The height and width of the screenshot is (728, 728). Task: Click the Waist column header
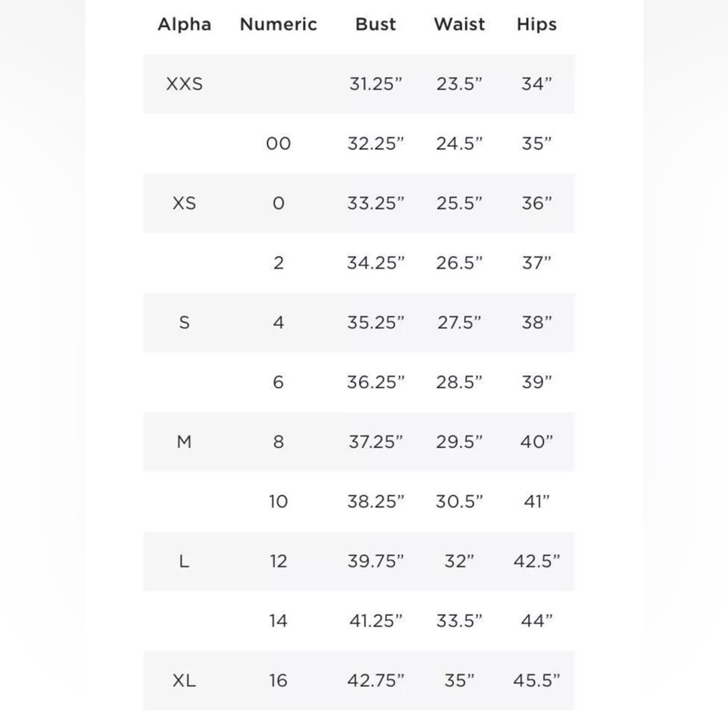coord(459,25)
